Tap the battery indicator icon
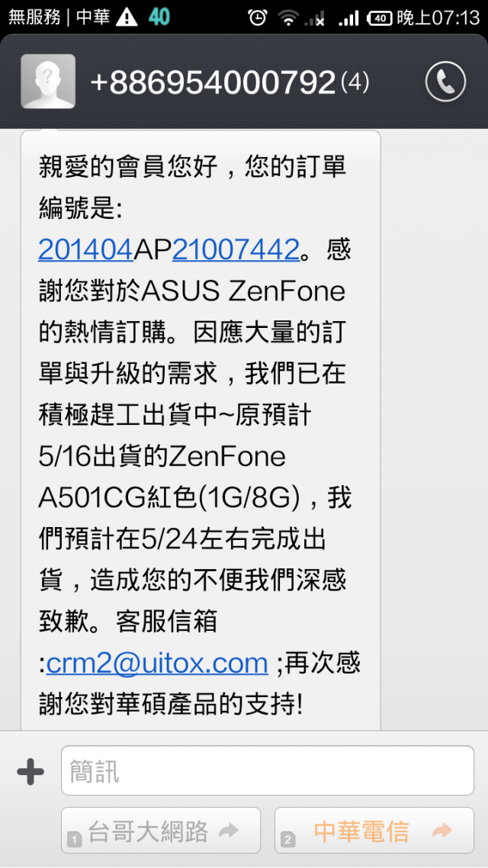Viewport: 488px width, 868px height. (380, 18)
